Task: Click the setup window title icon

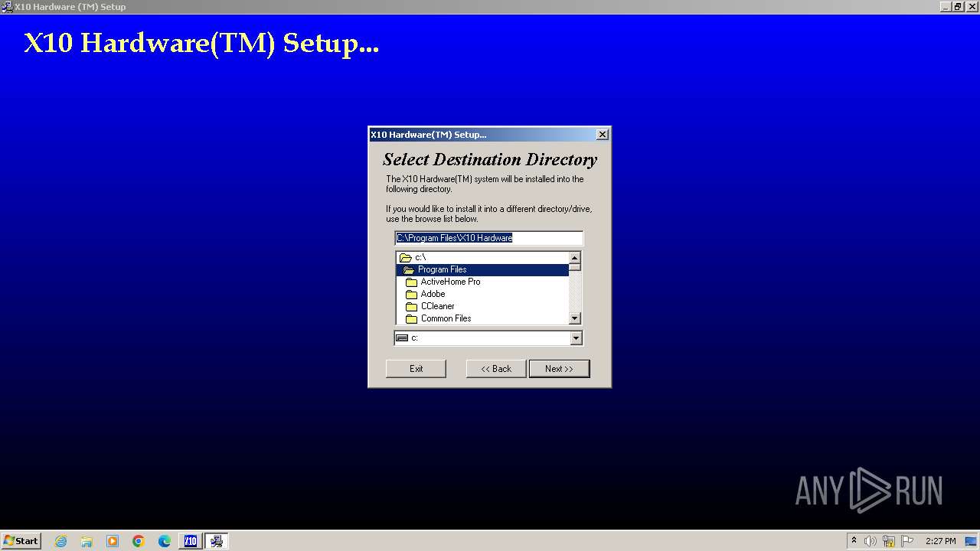Action: pos(7,7)
